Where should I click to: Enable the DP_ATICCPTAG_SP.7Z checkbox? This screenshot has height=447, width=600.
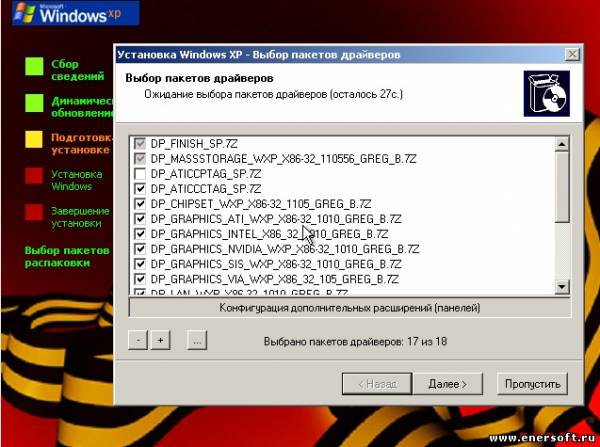(140, 174)
